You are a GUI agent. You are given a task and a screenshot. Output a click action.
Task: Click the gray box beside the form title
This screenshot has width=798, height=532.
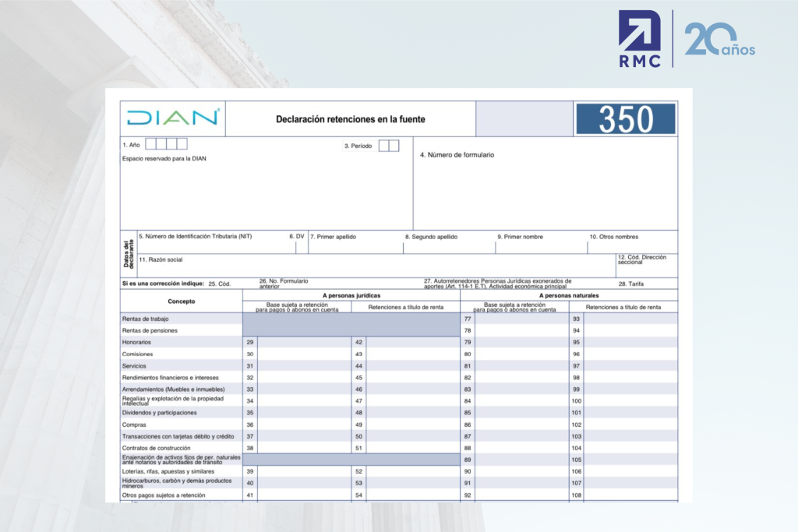pos(524,119)
